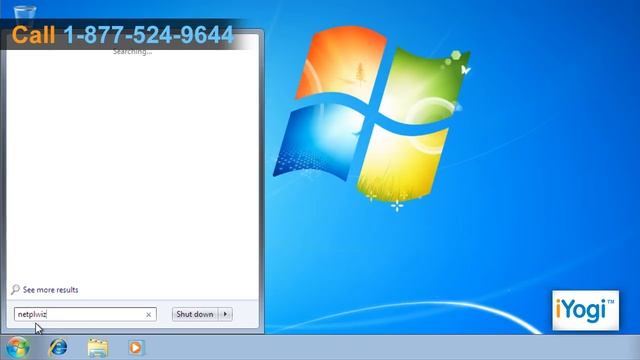Image resolution: width=640 pixels, height=360 pixels.
Task: Open See more results link
Action: click(x=51, y=290)
